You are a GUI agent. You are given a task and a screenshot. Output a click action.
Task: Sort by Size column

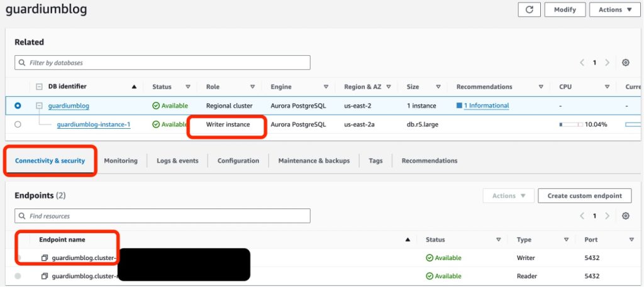tap(438, 87)
